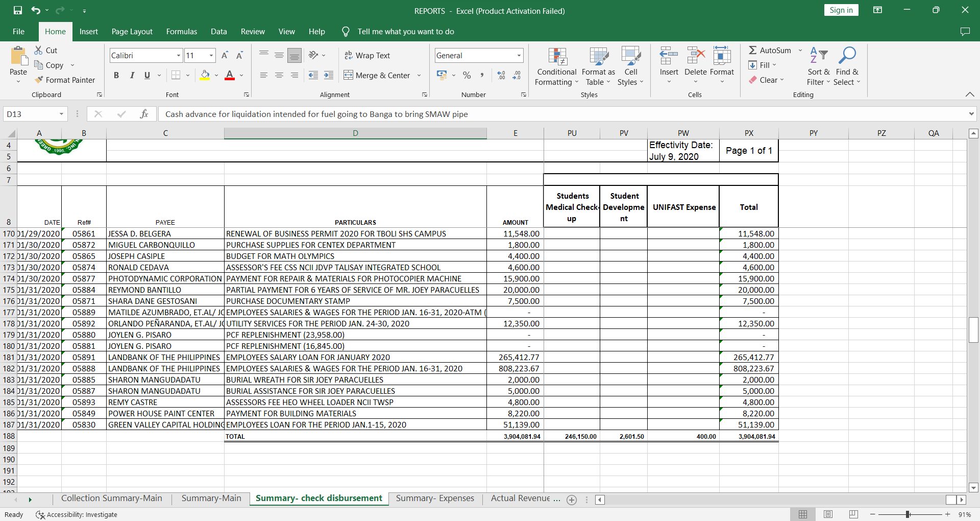Toggle Middle Align vertical alignment
980x521 pixels.
(x=279, y=55)
